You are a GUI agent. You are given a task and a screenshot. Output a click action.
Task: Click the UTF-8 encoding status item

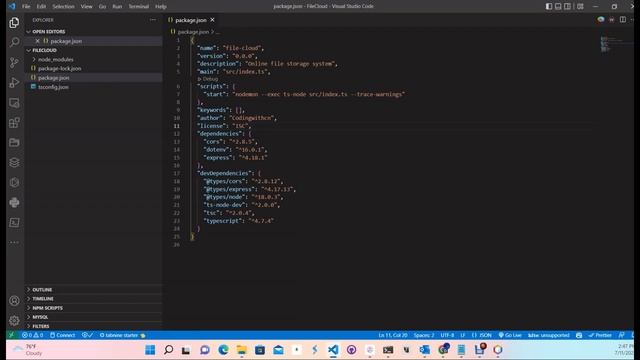(447, 335)
